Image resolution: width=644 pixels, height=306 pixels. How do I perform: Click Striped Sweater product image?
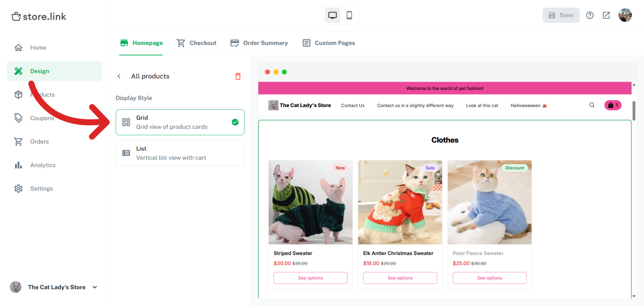[310, 202]
